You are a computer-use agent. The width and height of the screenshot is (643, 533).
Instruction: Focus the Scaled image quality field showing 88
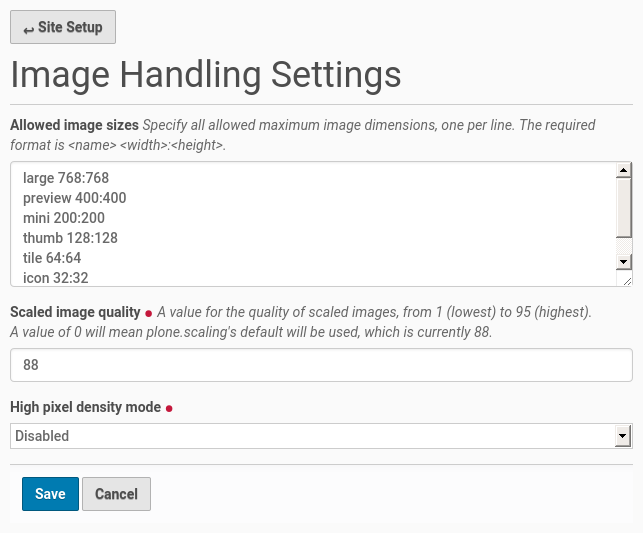tap(320, 365)
